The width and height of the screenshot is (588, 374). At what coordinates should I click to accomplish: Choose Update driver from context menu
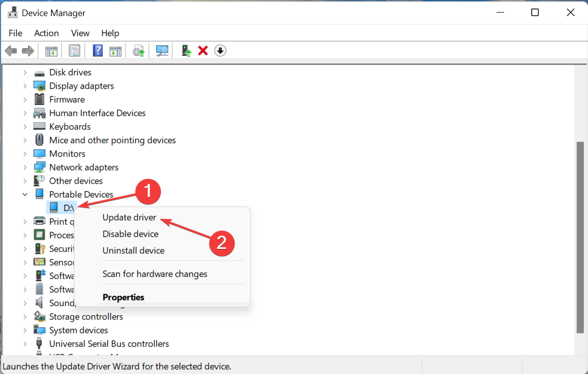click(129, 218)
